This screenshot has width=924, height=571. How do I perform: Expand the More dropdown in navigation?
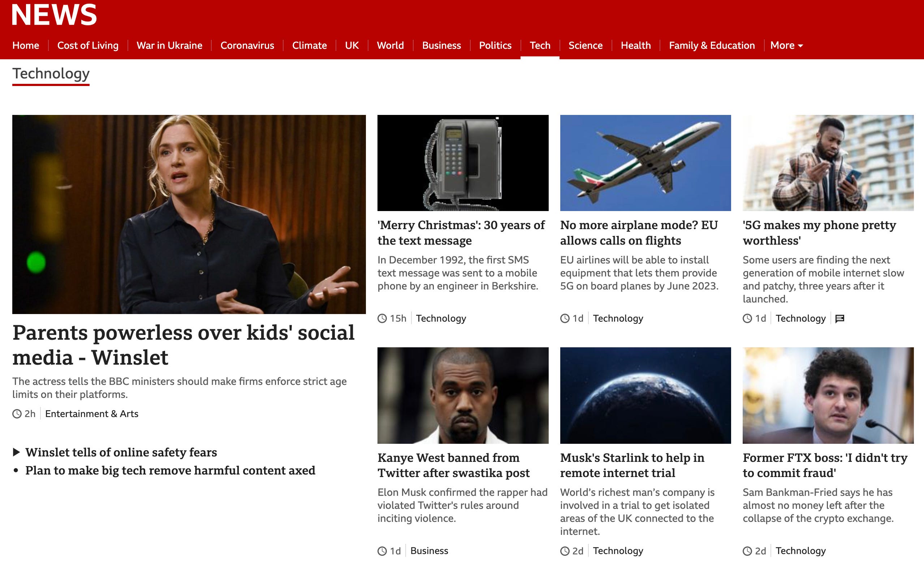787,46
